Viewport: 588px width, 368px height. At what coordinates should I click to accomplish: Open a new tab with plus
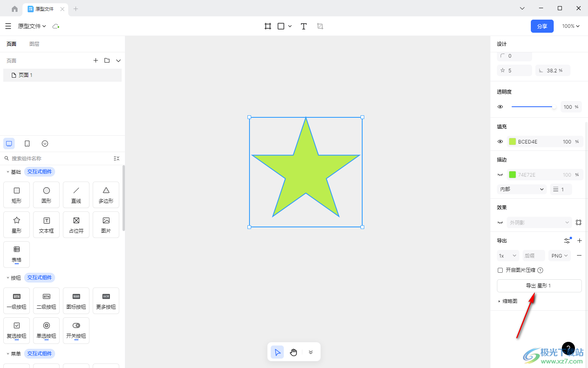pos(76,9)
